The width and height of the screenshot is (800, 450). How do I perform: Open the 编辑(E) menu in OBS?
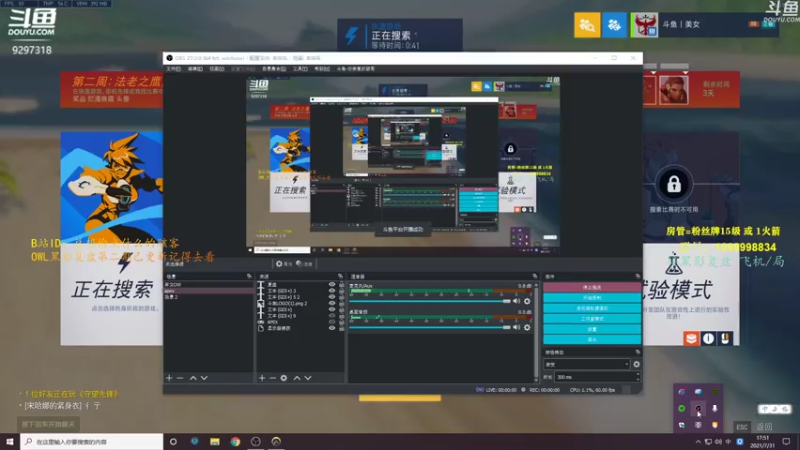(x=195, y=69)
